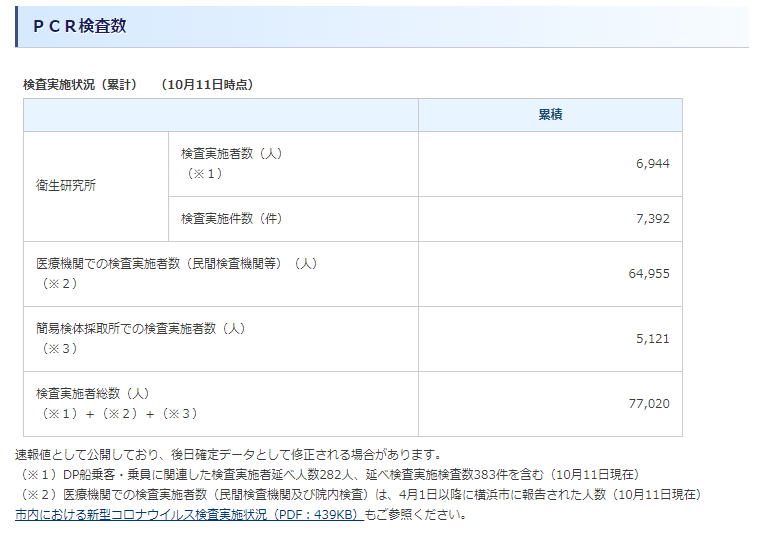This screenshot has width=759, height=534.
Task: Select the 検査実施件数（件） cell label
Action: coord(231,219)
